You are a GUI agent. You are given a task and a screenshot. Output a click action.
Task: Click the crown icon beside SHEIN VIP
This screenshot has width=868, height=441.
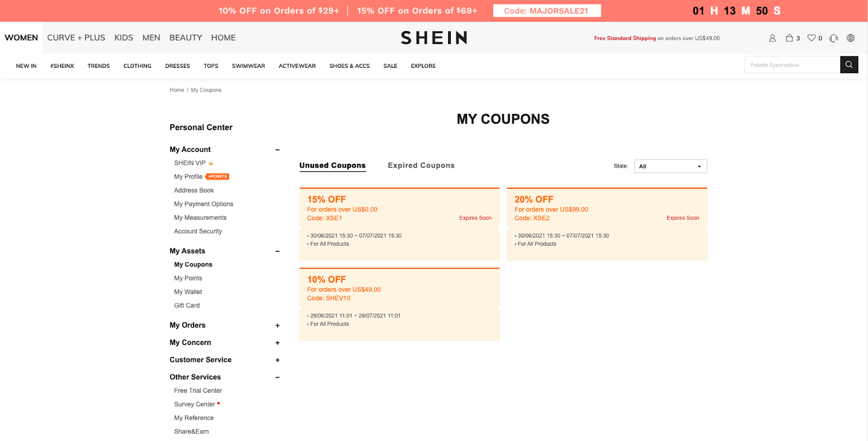click(210, 163)
